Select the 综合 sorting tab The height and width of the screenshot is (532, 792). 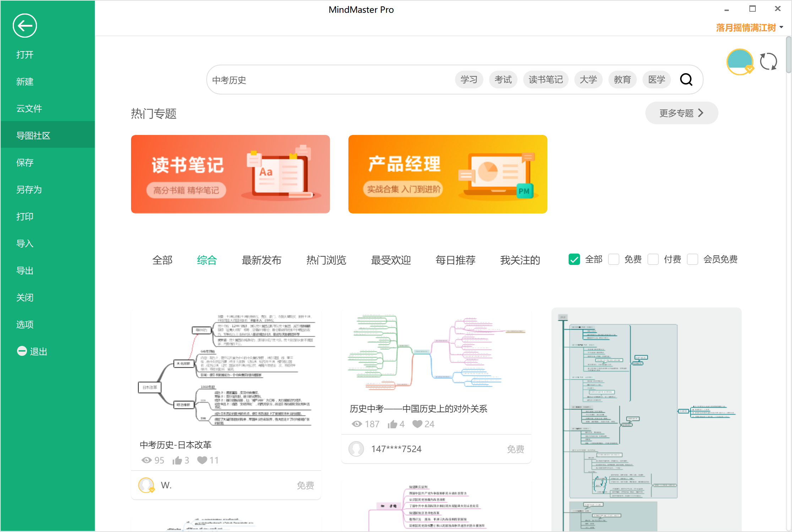coord(207,260)
